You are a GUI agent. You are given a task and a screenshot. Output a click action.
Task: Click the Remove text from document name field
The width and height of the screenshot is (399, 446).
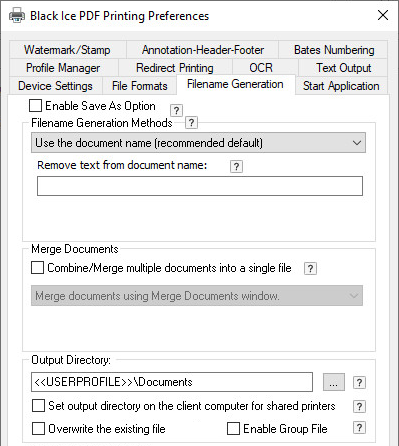pyautogui.click(x=200, y=186)
